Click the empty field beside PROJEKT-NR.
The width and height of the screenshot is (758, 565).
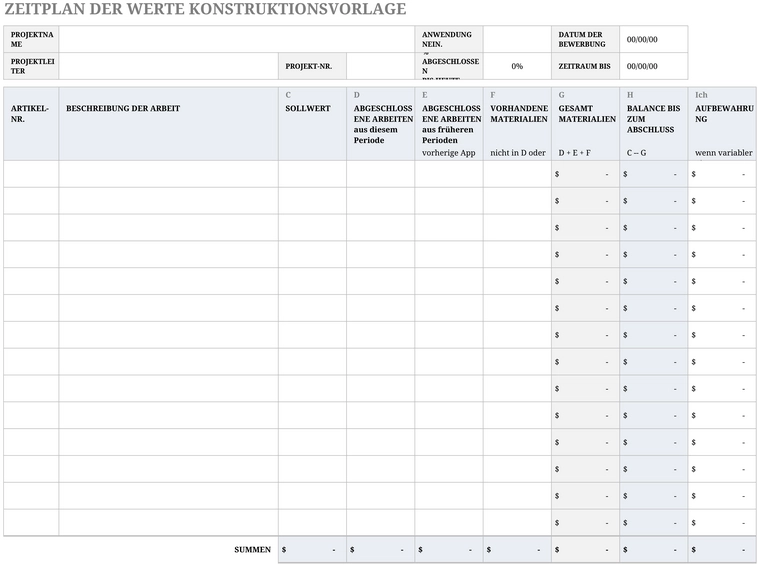coord(380,66)
